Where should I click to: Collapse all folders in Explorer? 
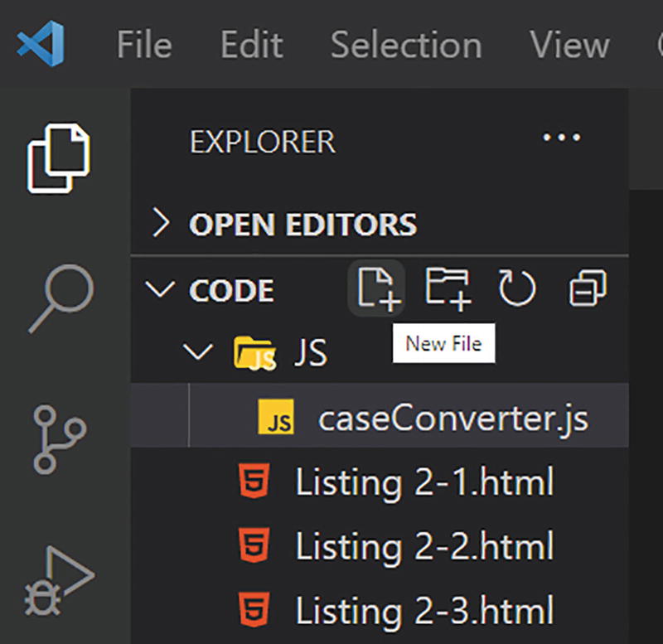[x=588, y=289]
